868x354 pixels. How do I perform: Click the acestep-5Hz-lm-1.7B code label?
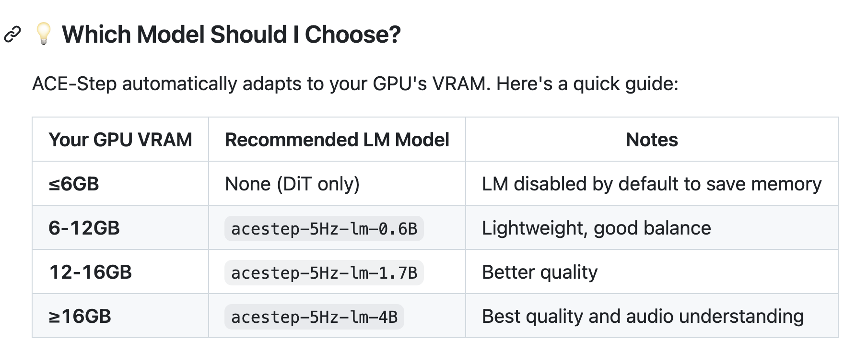pos(324,273)
